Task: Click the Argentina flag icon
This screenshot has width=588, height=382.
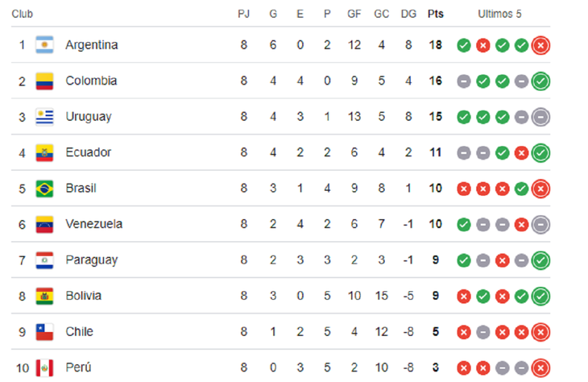Action: (44, 45)
